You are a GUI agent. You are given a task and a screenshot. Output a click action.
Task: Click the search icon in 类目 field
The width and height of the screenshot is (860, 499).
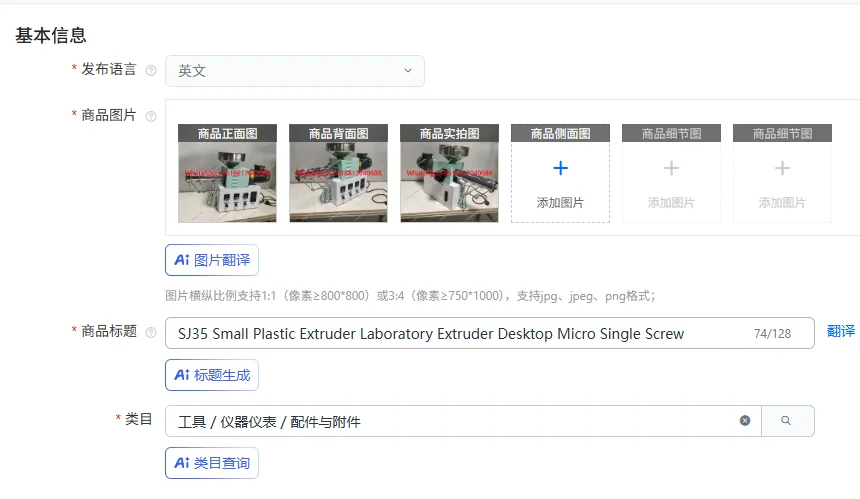[x=786, y=421]
